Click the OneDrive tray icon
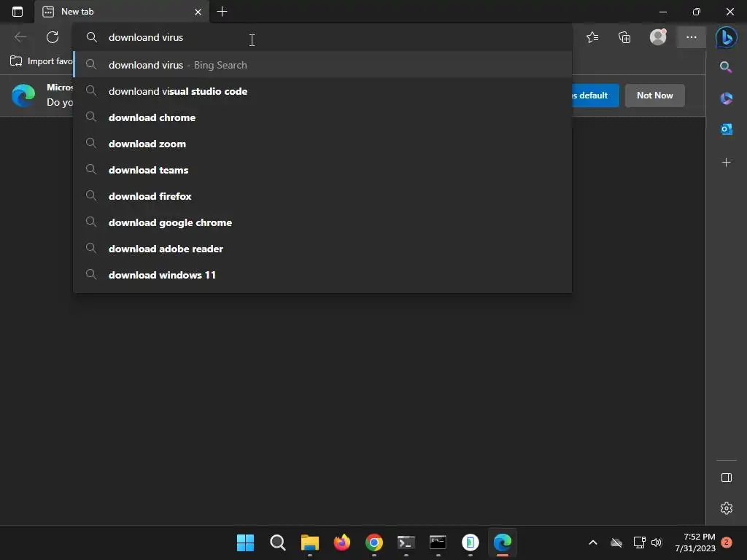 [616, 542]
